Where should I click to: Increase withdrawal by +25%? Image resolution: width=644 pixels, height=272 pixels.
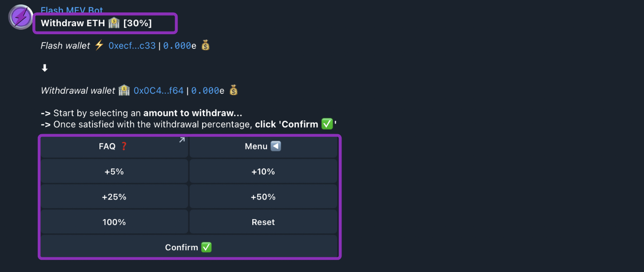(114, 197)
